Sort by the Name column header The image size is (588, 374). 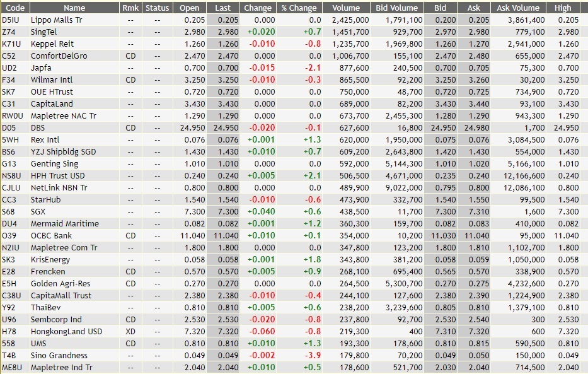[x=74, y=8]
